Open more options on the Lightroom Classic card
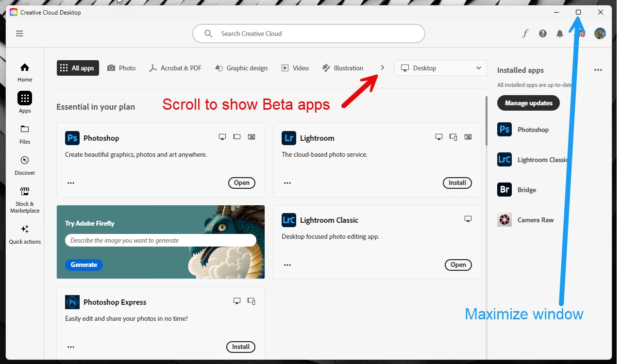Screen dimensions: 639x364 click(x=287, y=265)
